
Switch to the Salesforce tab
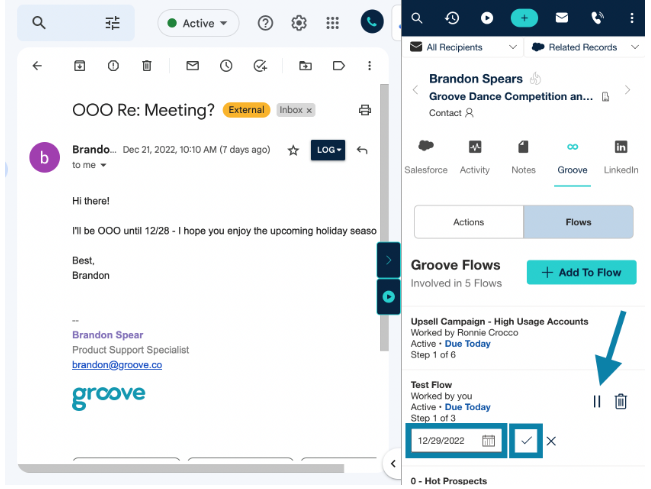tap(426, 157)
